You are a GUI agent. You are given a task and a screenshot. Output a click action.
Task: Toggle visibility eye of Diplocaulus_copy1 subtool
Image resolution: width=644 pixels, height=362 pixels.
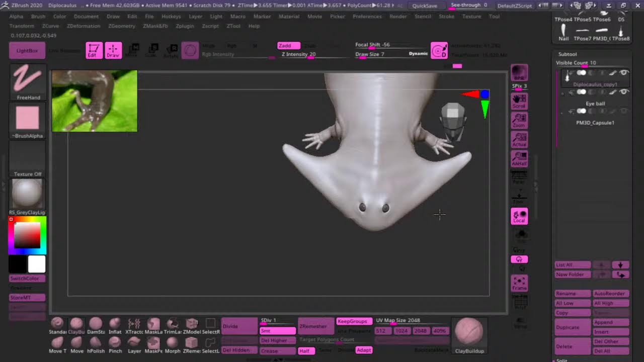pyautogui.click(x=624, y=73)
